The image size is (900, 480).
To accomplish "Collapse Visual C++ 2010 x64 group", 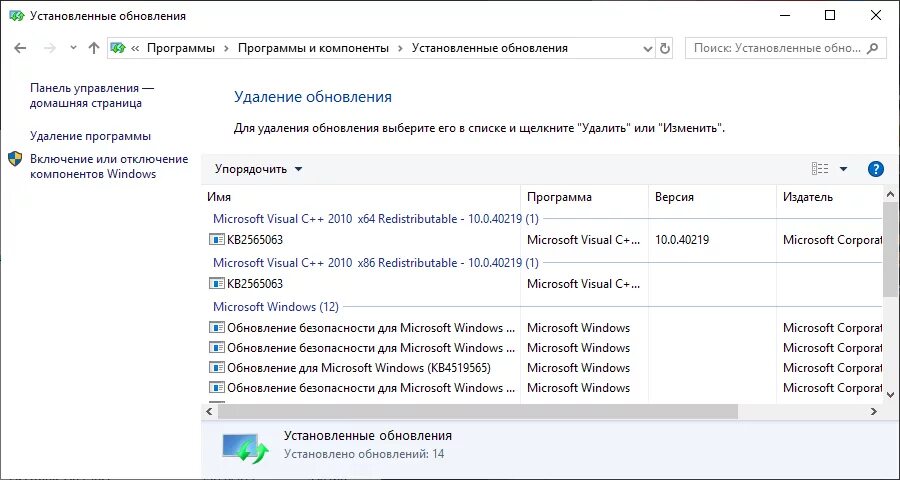I will [x=376, y=219].
